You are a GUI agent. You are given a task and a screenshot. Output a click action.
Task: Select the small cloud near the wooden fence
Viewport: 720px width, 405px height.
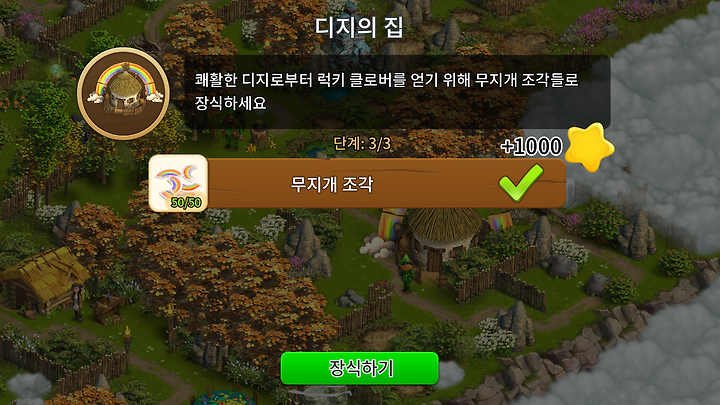click(28, 386)
